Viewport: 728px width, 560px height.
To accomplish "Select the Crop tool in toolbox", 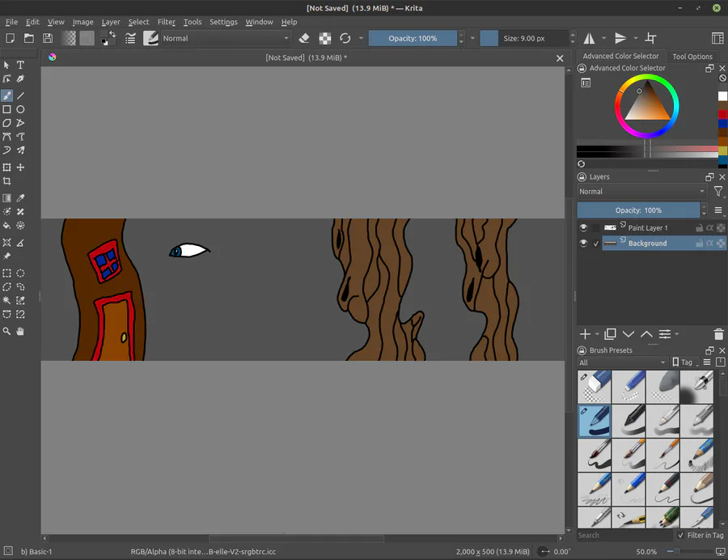I will 7,181.
